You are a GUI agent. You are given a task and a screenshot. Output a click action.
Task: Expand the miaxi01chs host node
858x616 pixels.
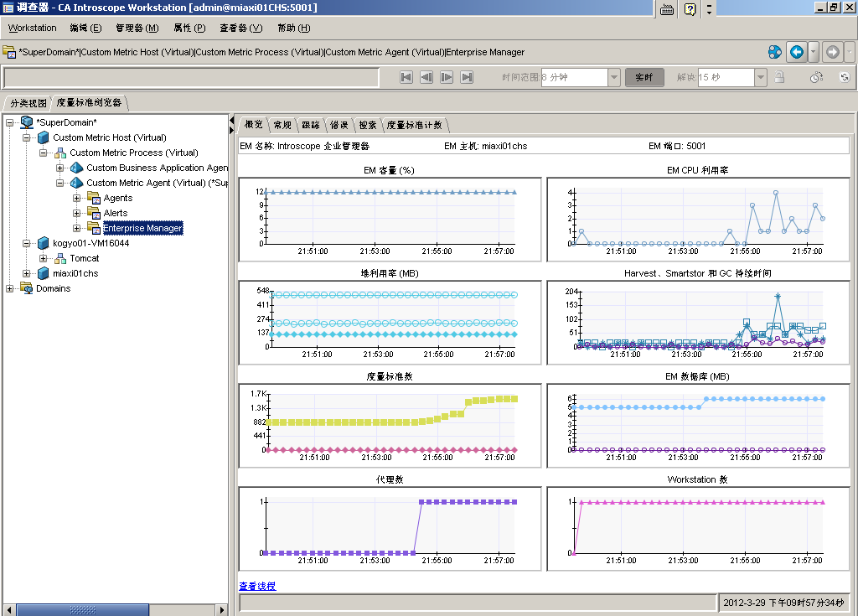(x=27, y=273)
